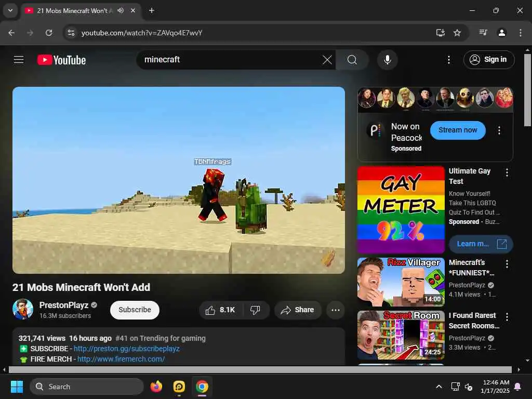532x399 pixels.
Task: Open a new tab with plus button
Action: [152, 10]
